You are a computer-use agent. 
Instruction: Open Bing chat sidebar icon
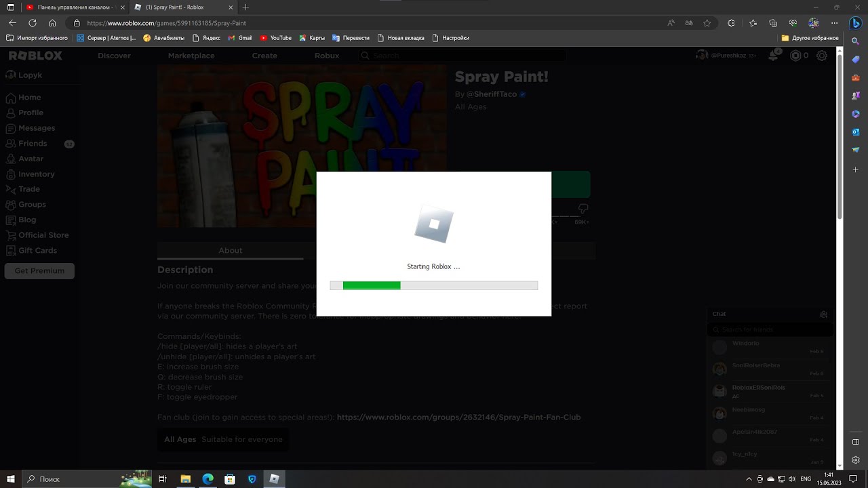click(x=856, y=22)
